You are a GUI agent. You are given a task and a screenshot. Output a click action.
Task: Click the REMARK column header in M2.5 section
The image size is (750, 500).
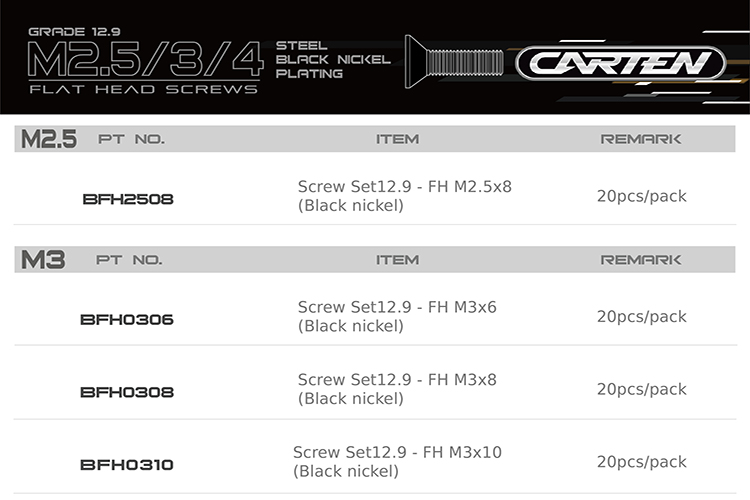pos(641,139)
